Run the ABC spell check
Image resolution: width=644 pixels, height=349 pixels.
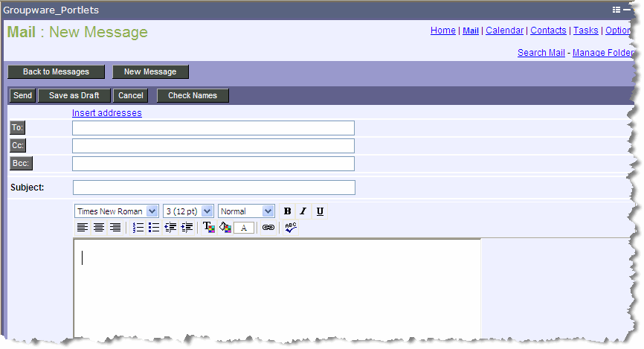(290, 227)
